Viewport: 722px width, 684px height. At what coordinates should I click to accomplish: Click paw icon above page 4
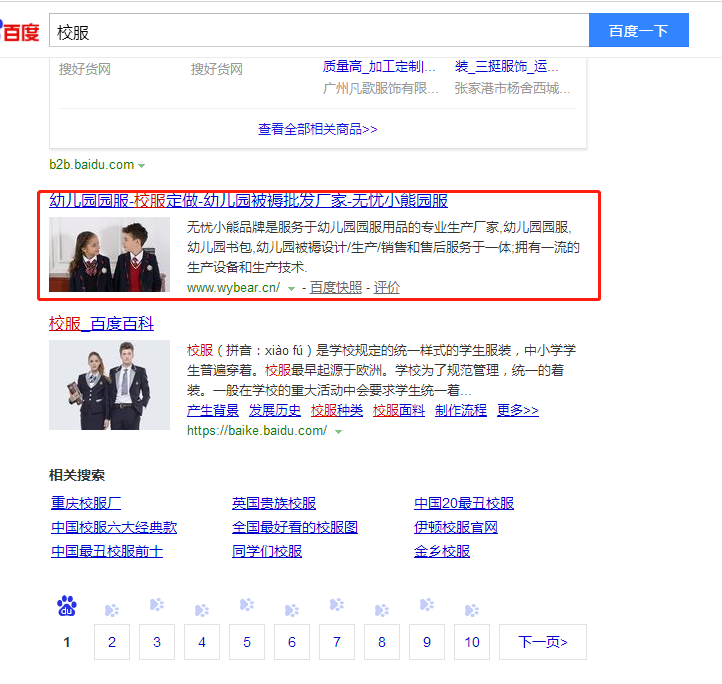202,610
